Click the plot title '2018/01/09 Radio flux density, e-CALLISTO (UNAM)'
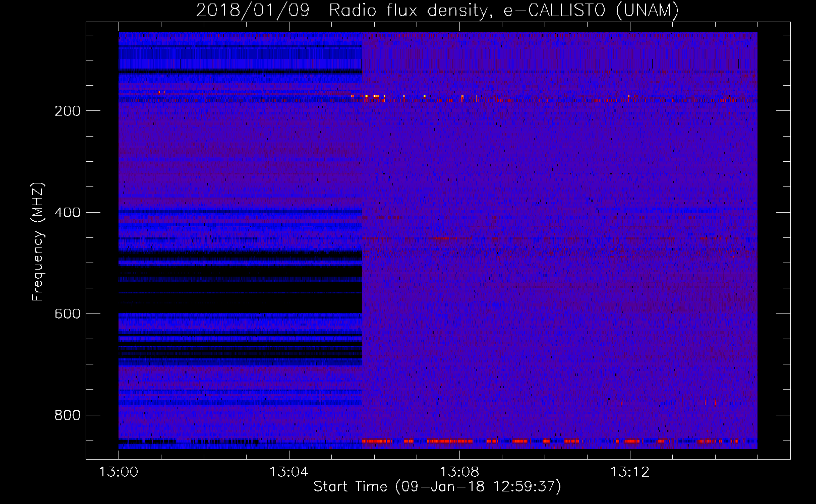Image resolution: width=816 pixels, height=504 pixels. tap(437, 10)
